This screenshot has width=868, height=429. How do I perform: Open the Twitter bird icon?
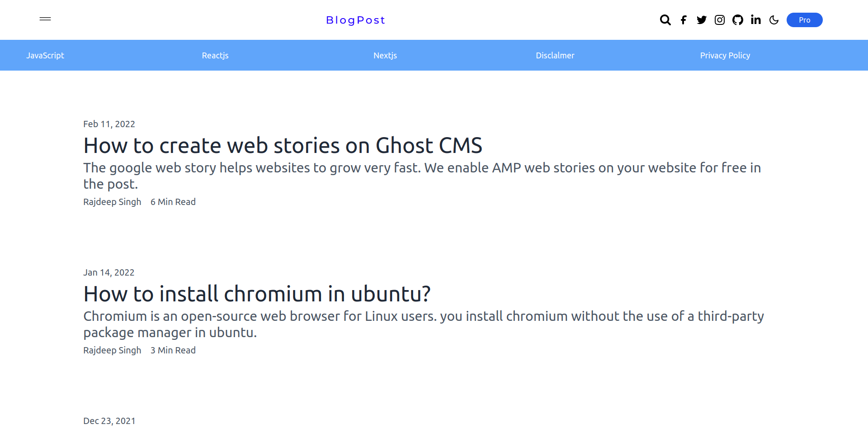(x=702, y=20)
